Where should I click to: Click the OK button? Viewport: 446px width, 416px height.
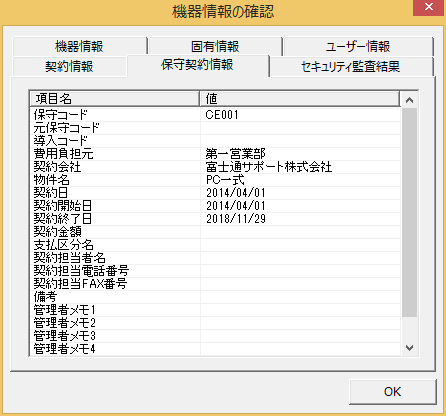393,392
